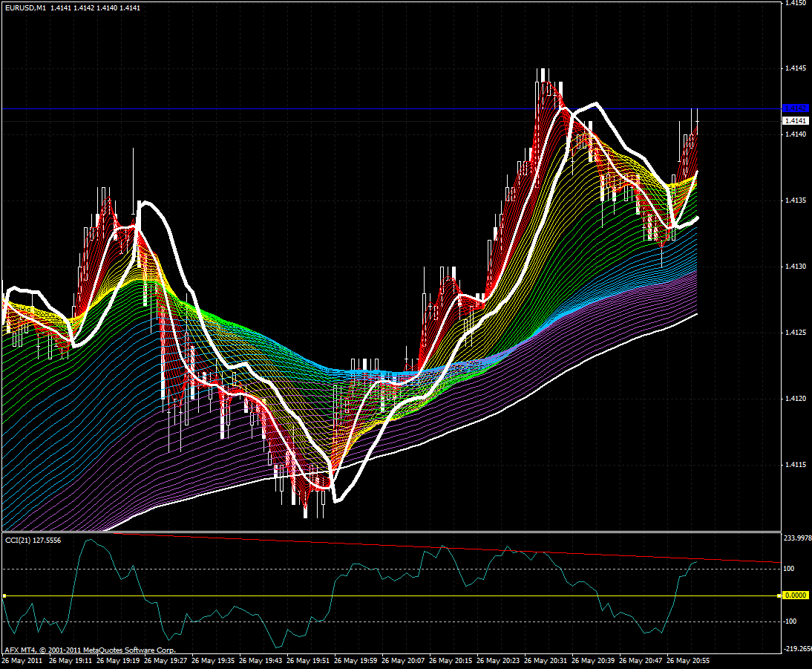The image size is (812, 669).
Task: Click the 1.4150 price scale value
Action: [796, 3]
